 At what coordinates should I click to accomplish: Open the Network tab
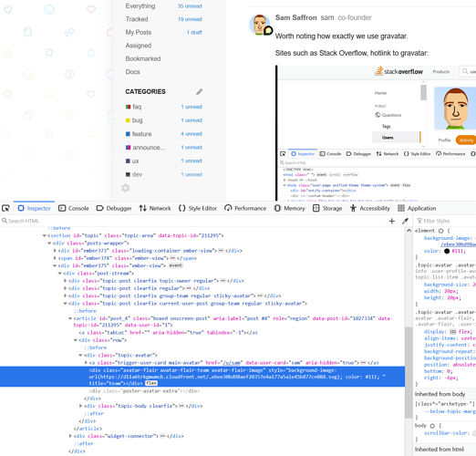[155, 208]
